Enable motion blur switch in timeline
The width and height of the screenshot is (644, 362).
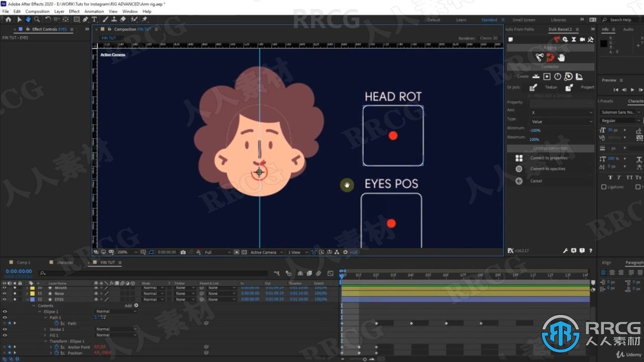click(x=318, y=274)
